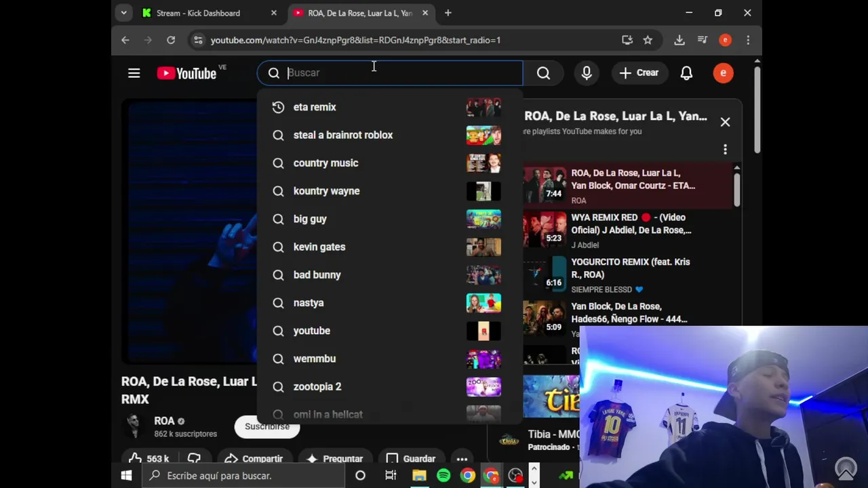Open the ROA channel name link
The width and height of the screenshot is (868, 488).
[164, 421]
